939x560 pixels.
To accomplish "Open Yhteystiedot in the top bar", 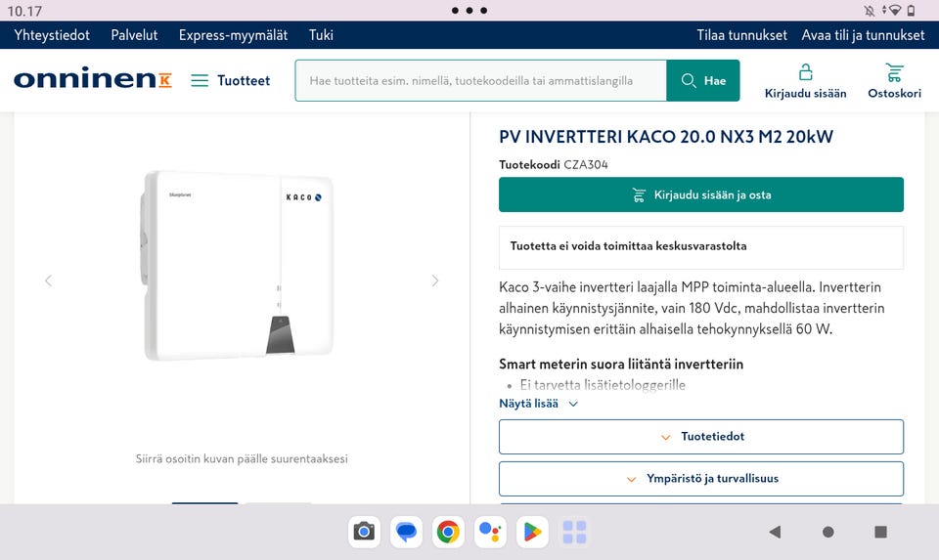I will pyautogui.click(x=52, y=35).
